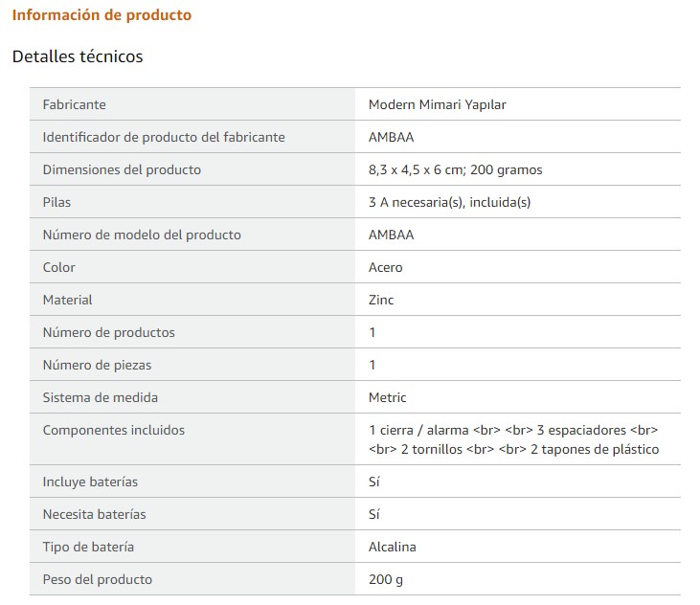
Task: Select the "Fabricante" row label
Action: coord(74,104)
